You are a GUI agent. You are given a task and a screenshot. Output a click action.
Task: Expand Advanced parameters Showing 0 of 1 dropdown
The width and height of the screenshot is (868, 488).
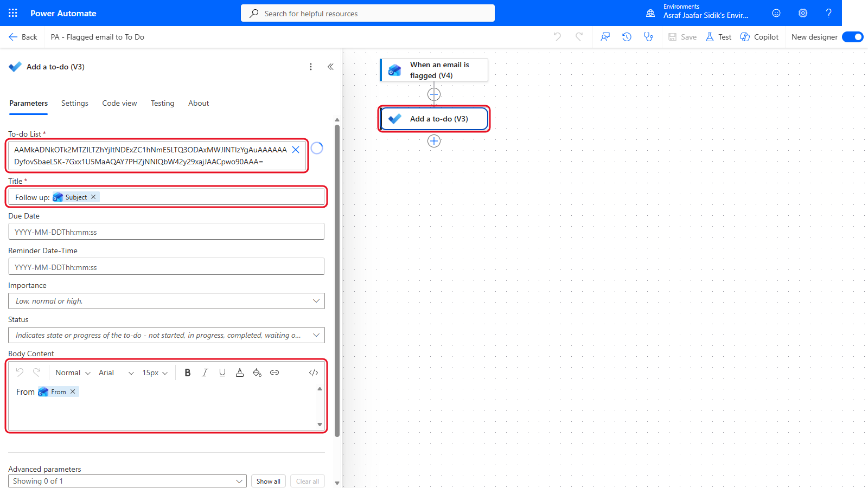click(x=127, y=481)
